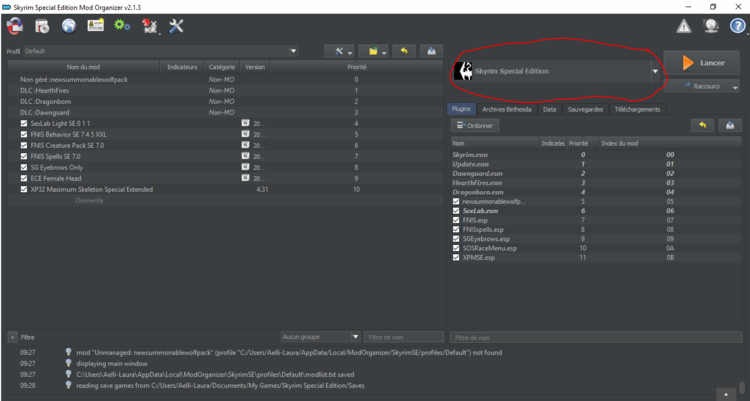Click the update globe icon top right
750x401 pixels.
[711, 26]
